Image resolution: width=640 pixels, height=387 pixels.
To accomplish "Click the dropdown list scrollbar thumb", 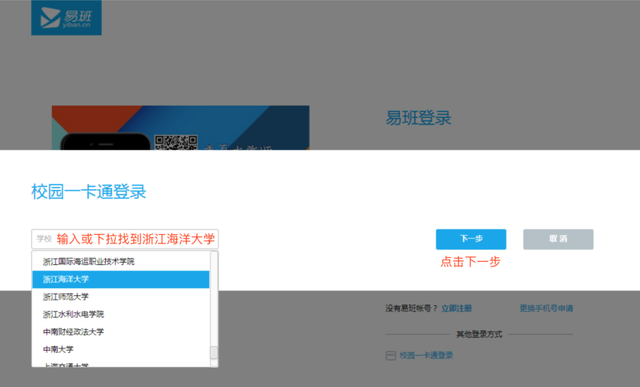I will point(214,353).
